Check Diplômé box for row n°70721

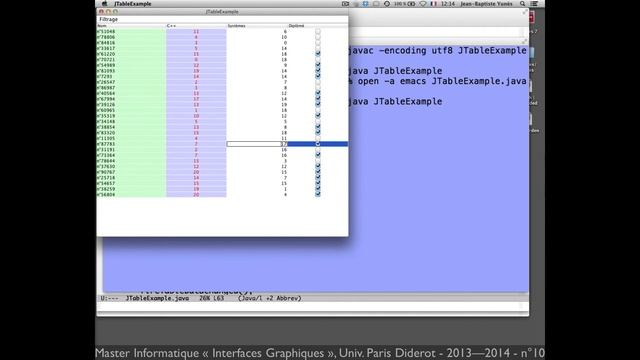[x=318, y=60]
